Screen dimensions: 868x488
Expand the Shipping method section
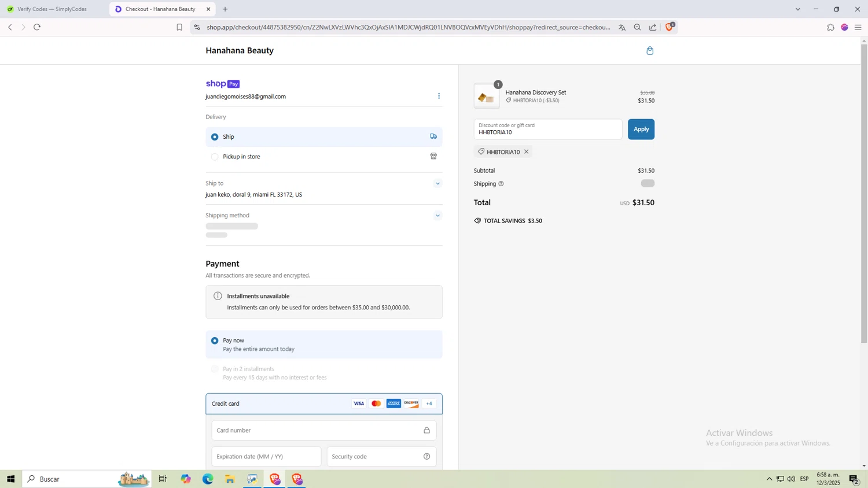[437, 216]
